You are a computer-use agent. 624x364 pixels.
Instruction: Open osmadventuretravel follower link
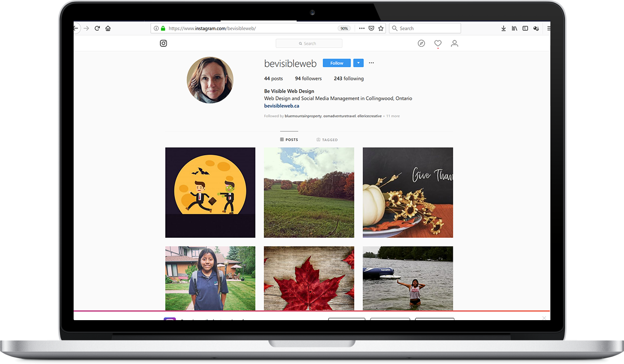pyautogui.click(x=339, y=116)
